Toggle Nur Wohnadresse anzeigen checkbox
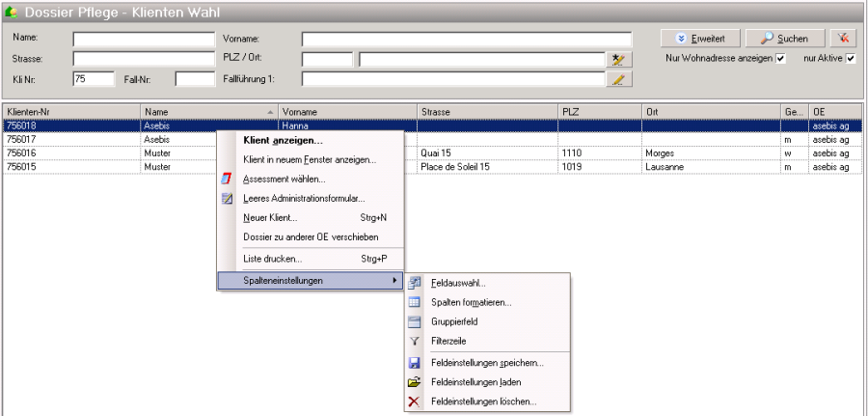868x416 pixels. pyautogui.click(x=780, y=59)
